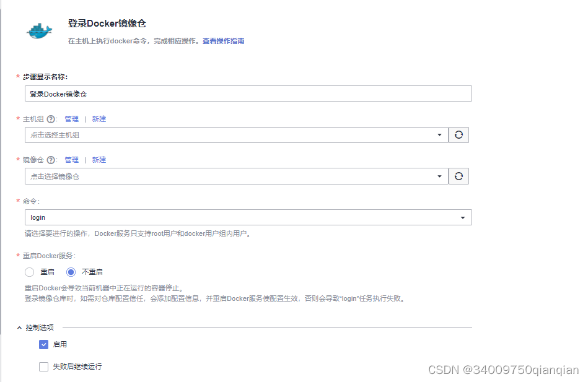This screenshot has width=588, height=382.
Task: Click the 步骤显示名称 label
Action: [x=45, y=77]
